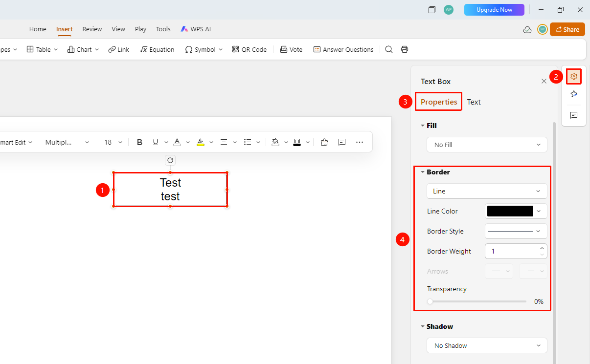Toggle underline formatting
The image size is (590, 364).
tap(156, 142)
